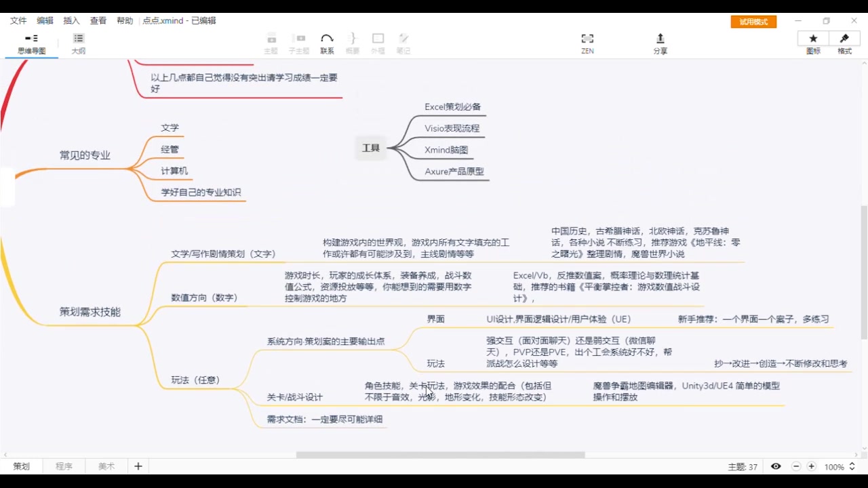
Task: Select the 计算机 subtopic
Action: pos(174,171)
